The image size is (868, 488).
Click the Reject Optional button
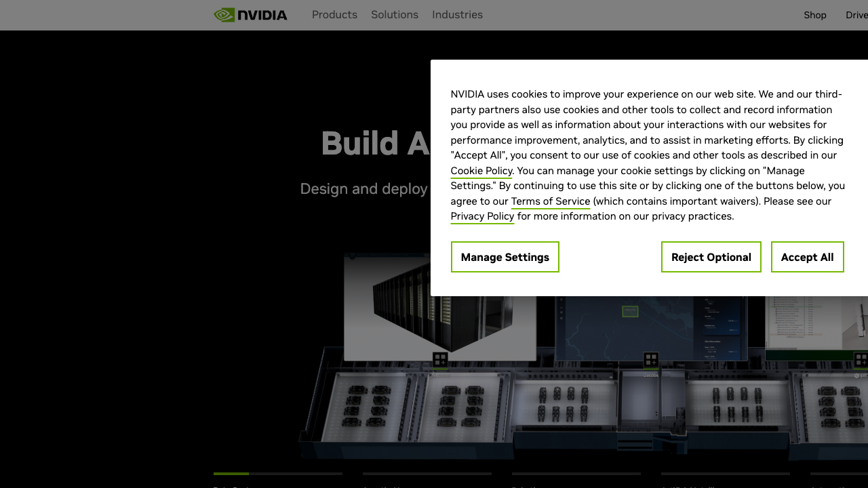(x=711, y=257)
